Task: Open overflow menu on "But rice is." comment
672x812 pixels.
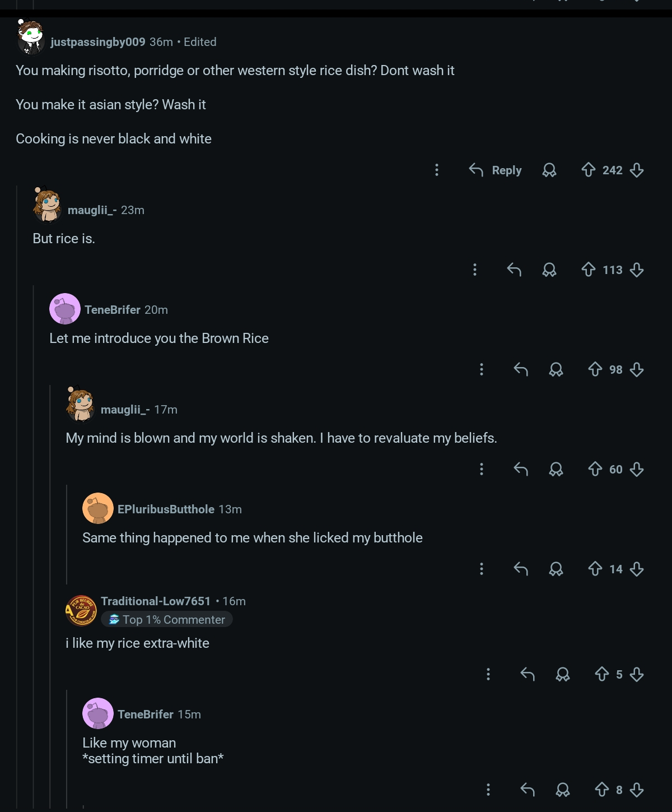Action: [475, 270]
